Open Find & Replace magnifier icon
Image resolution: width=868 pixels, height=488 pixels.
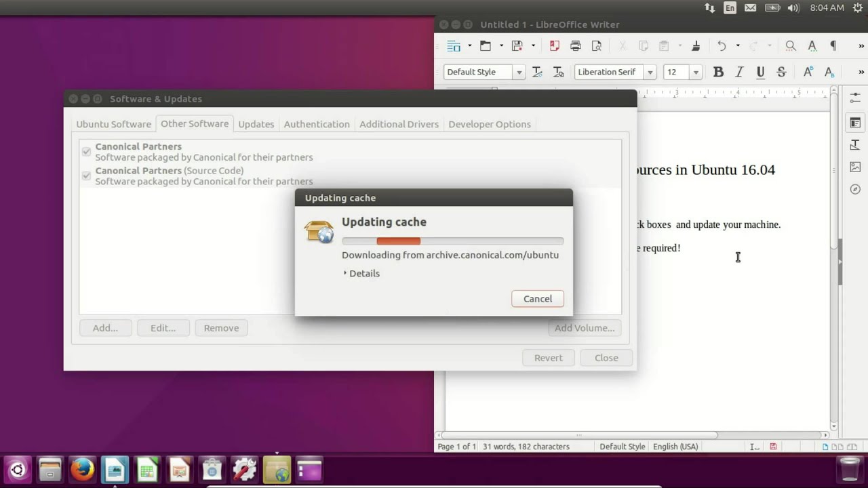pos(791,46)
